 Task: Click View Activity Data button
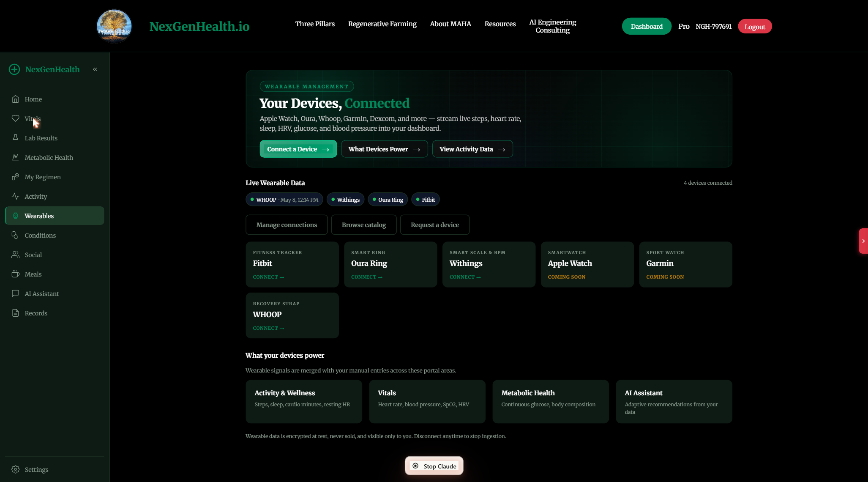coord(472,149)
